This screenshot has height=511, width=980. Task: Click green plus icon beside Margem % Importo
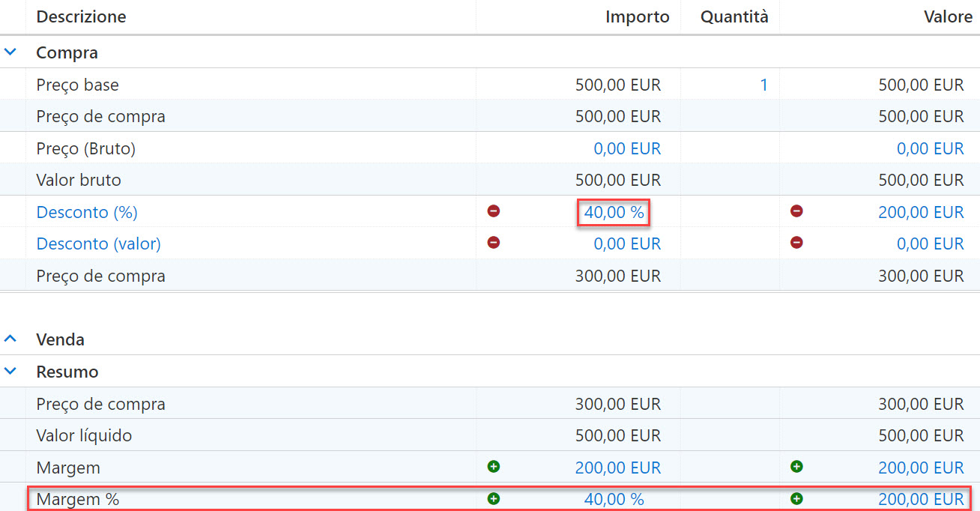tap(493, 498)
